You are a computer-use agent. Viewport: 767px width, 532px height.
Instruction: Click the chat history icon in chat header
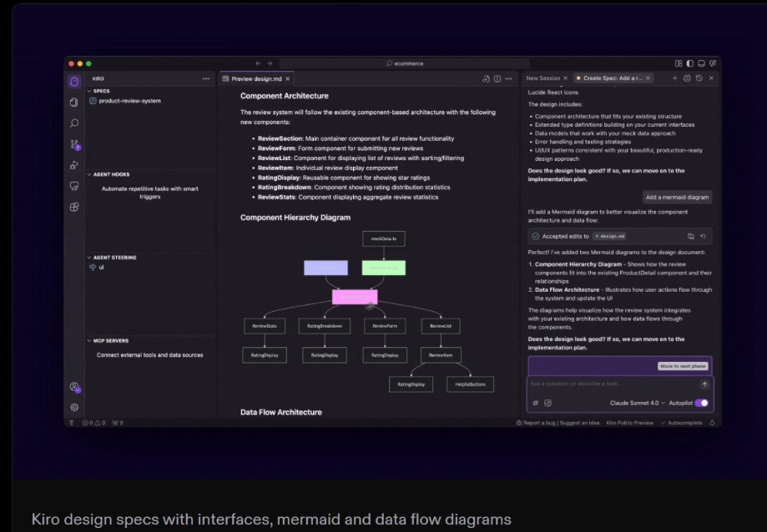point(699,78)
